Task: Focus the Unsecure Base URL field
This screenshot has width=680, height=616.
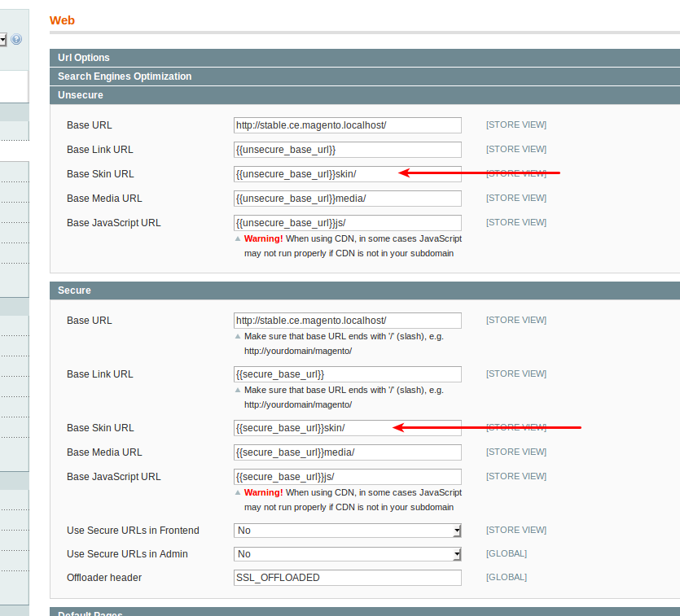Action: pyautogui.click(x=347, y=125)
